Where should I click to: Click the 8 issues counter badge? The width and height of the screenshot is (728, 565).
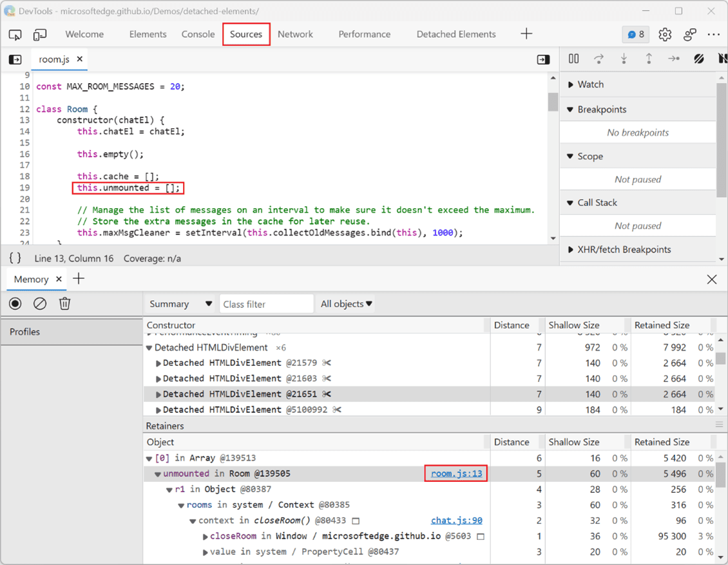pos(636,34)
